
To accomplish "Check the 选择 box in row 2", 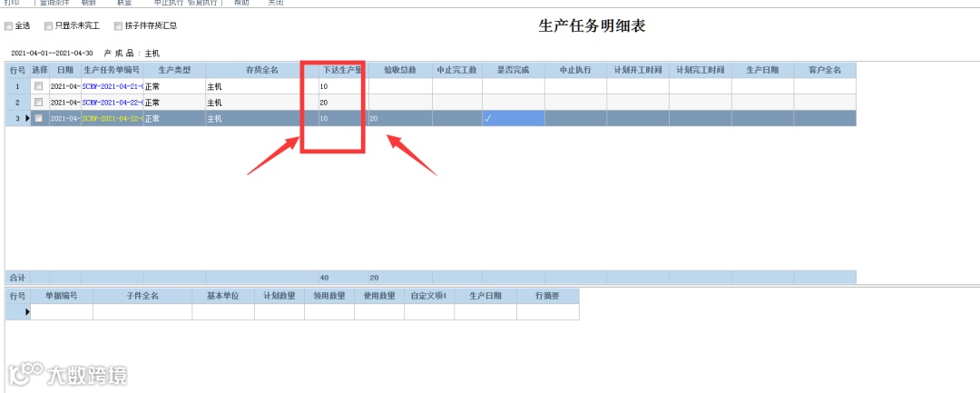I will click(39, 102).
